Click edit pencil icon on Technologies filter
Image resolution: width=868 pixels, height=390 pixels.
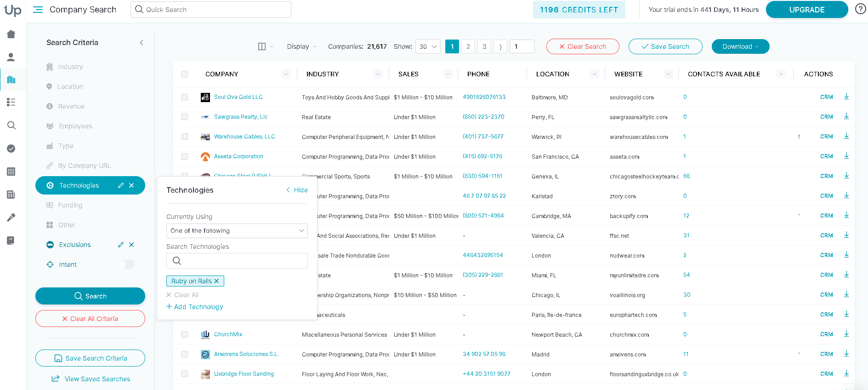tap(121, 185)
